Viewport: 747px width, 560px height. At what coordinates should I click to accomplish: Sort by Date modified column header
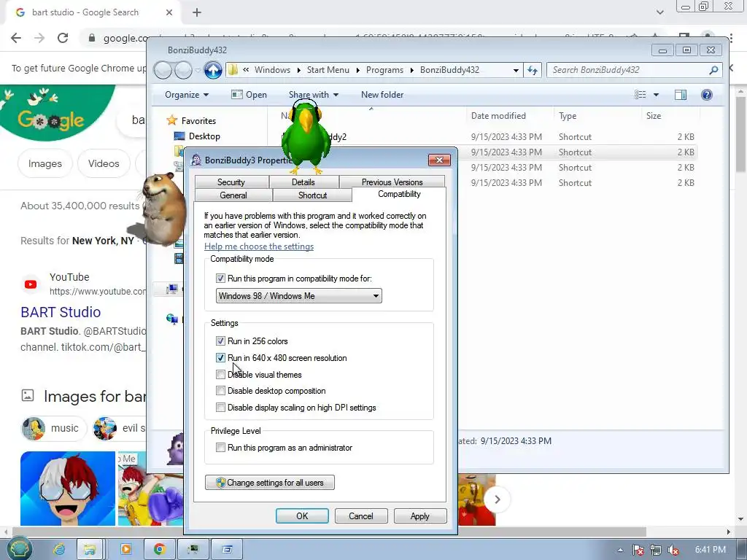498,116
